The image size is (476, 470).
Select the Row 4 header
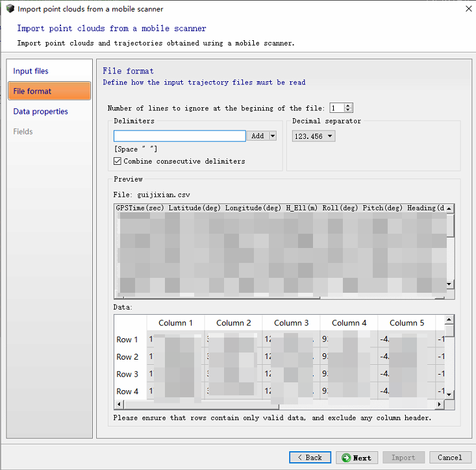131,391
